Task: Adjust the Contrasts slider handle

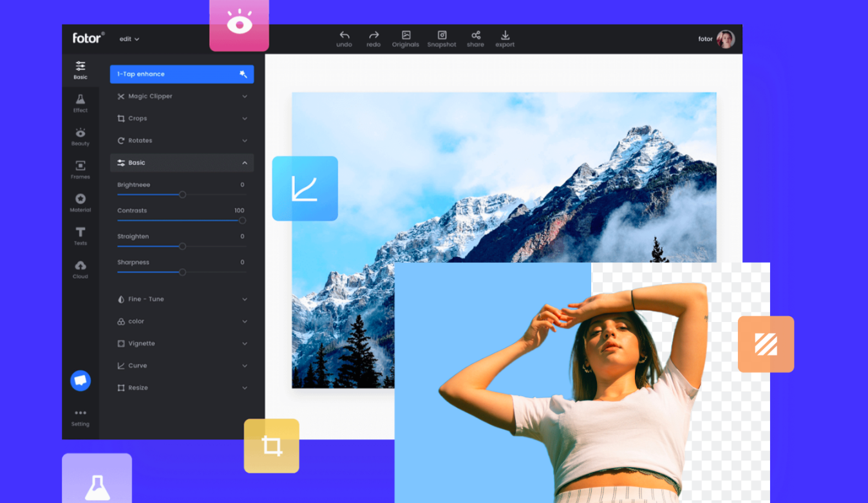Action: coord(242,220)
